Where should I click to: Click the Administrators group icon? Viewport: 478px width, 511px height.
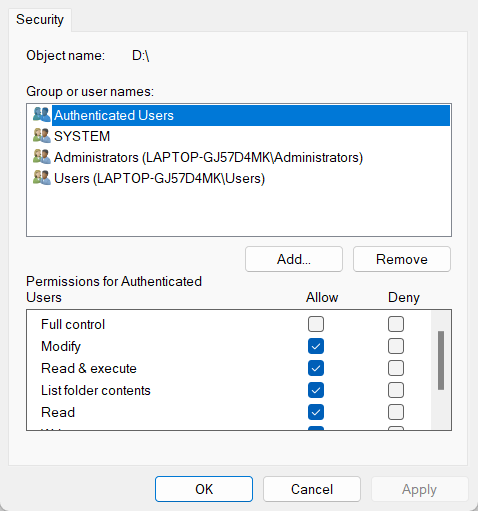pos(42,157)
